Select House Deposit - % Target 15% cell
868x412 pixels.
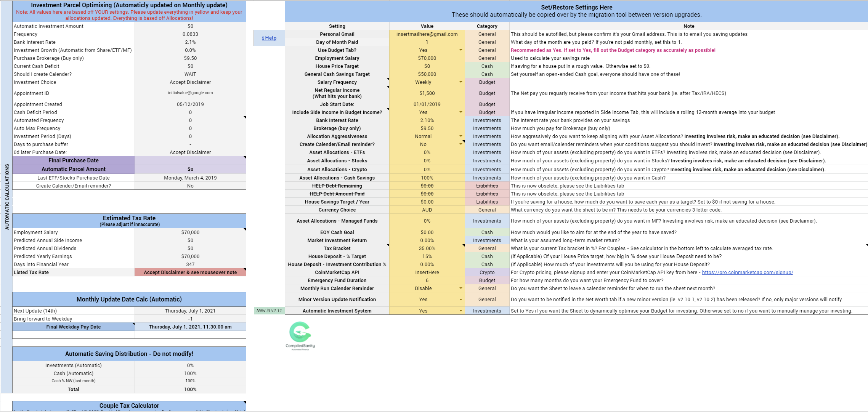point(427,256)
